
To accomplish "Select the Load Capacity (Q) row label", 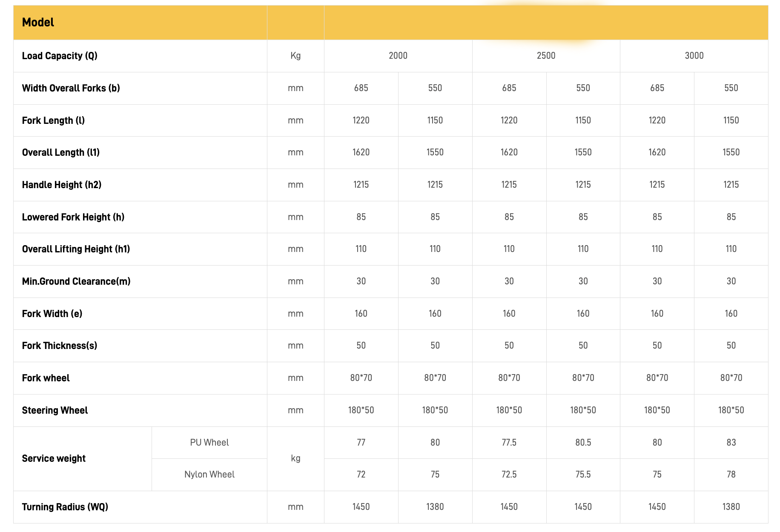I will coord(60,56).
